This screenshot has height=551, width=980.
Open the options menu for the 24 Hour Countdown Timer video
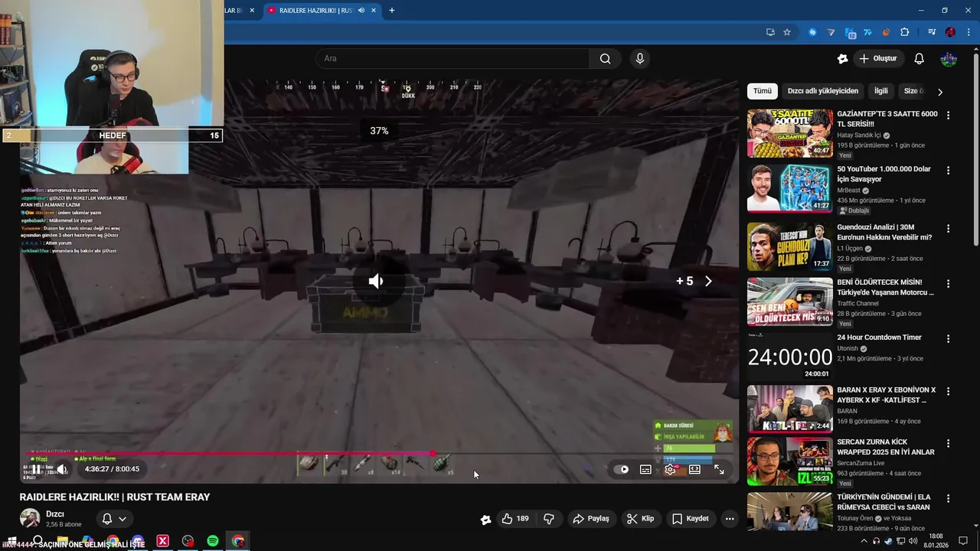coord(948,339)
